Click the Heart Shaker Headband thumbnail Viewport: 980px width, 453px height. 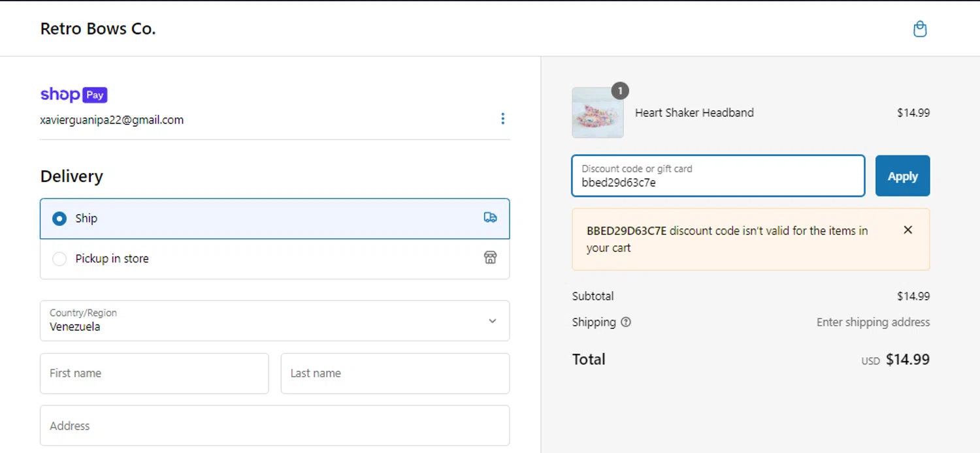tap(597, 113)
